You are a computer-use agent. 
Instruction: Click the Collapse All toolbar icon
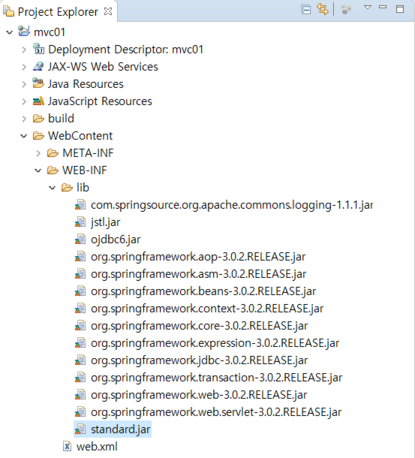click(x=306, y=10)
